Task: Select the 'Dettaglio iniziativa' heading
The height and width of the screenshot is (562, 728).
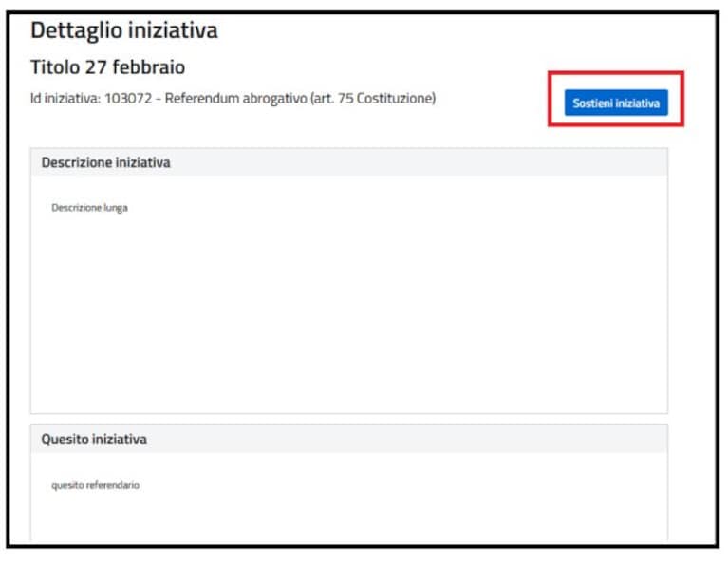Action: pos(124,30)
